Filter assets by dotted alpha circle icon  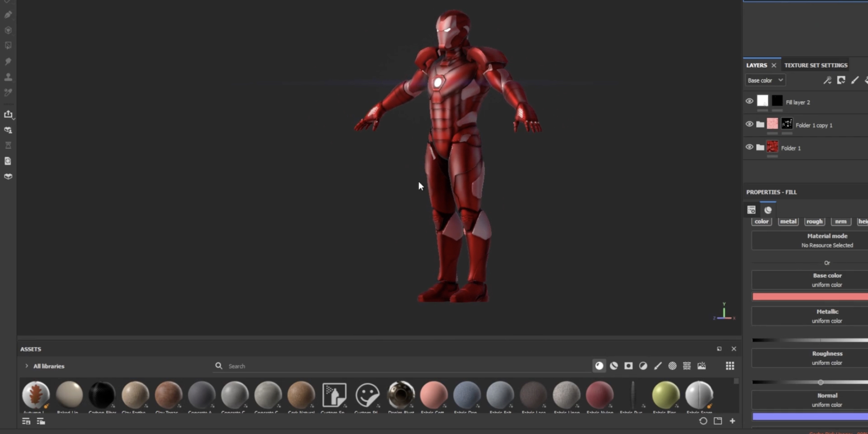[672, 366]
